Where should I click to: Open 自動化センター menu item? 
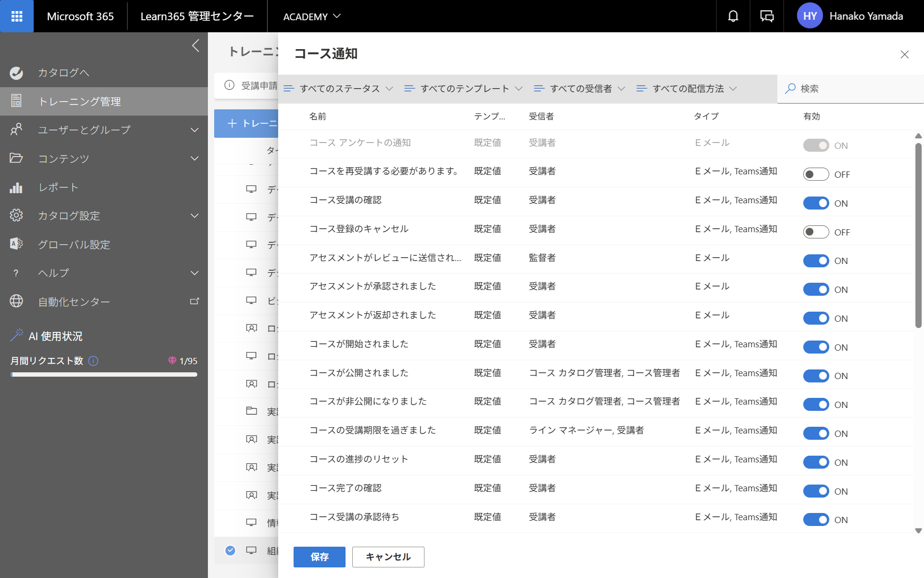[x=104, y=302]
